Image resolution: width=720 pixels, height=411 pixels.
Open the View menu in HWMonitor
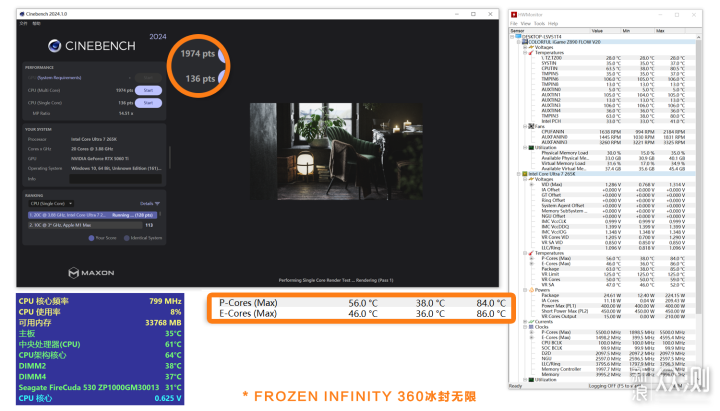click(x=526, y=23)
